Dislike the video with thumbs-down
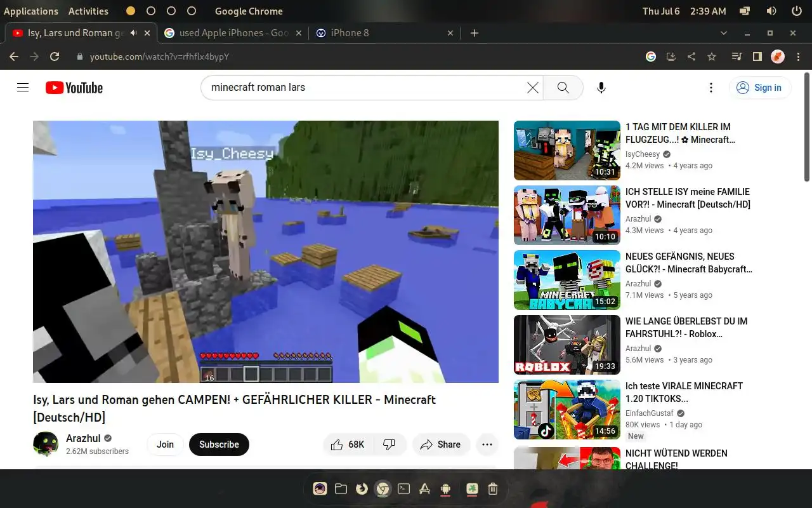This screenshot has height=508, width=812. 390,444
